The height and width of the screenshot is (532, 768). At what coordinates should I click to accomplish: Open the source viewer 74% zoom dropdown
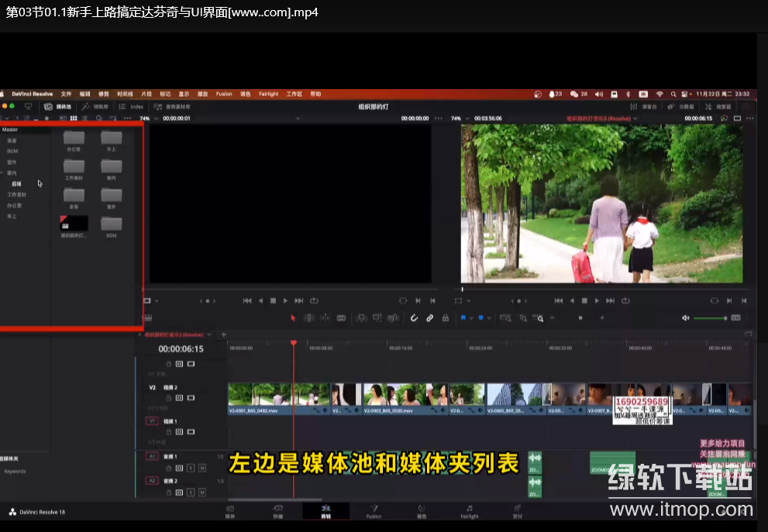(x=148, y=118)
